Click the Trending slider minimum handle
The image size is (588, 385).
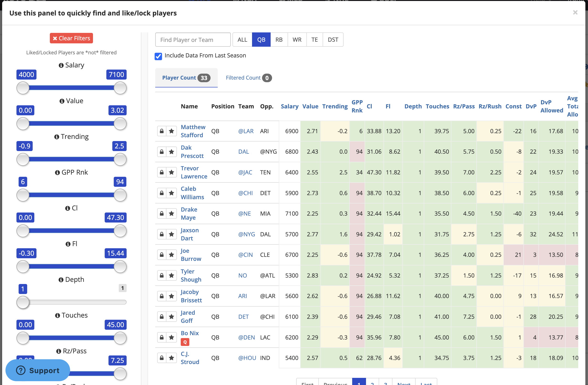tap(23, 159)
